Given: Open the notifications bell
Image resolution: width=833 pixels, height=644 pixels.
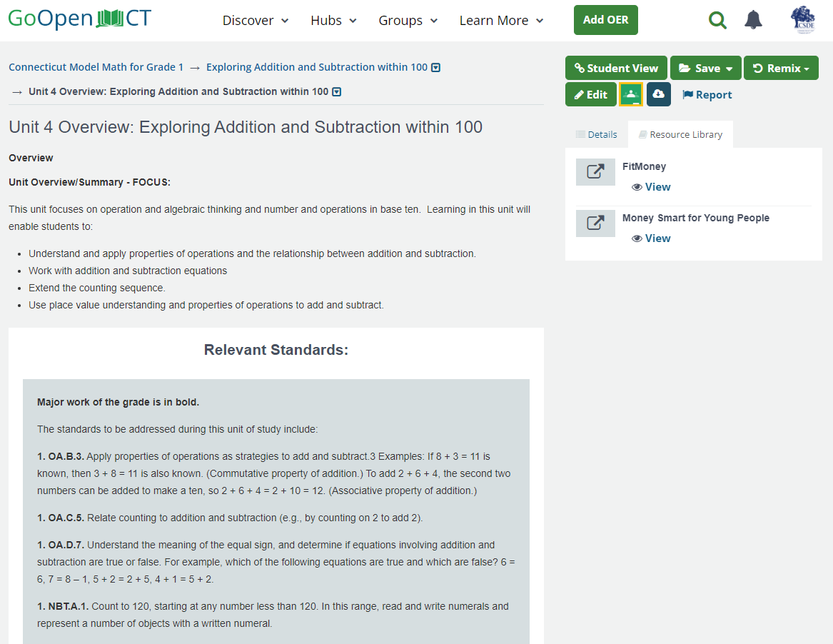Looking at the screenshot, I should [753, 20].
